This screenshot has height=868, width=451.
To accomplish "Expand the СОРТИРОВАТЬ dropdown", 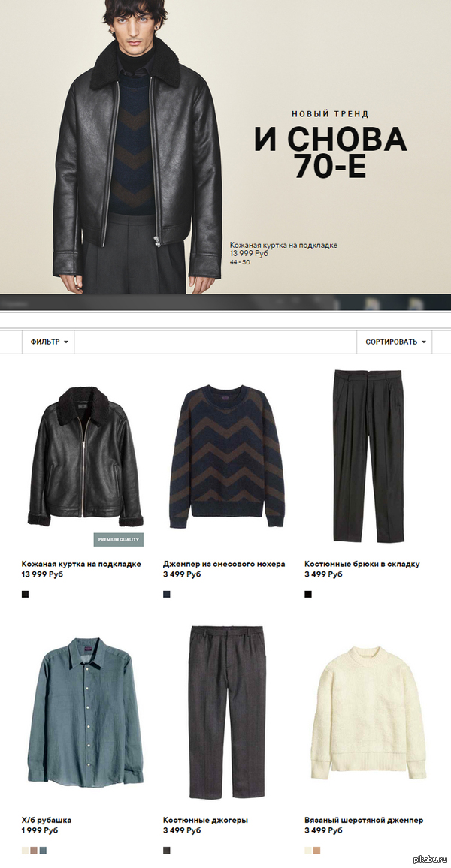I will [x=394, y=342].
